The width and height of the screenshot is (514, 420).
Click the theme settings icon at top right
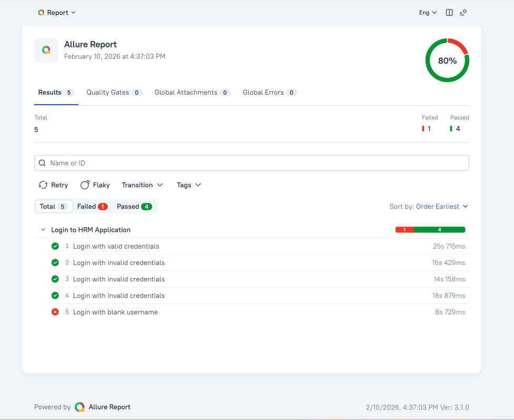pyautogui.click(x=463, y=13)
